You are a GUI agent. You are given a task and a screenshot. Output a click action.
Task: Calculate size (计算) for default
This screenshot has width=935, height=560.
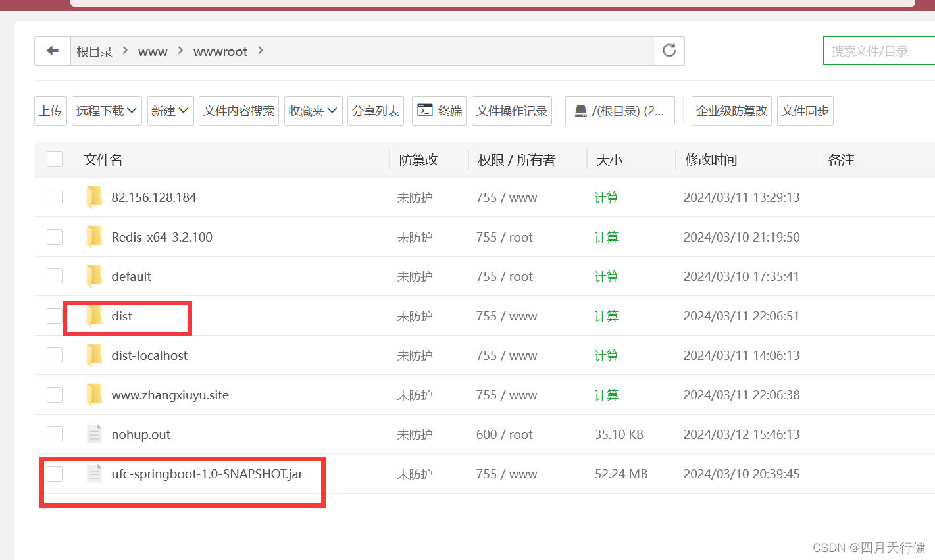[606, 276]
